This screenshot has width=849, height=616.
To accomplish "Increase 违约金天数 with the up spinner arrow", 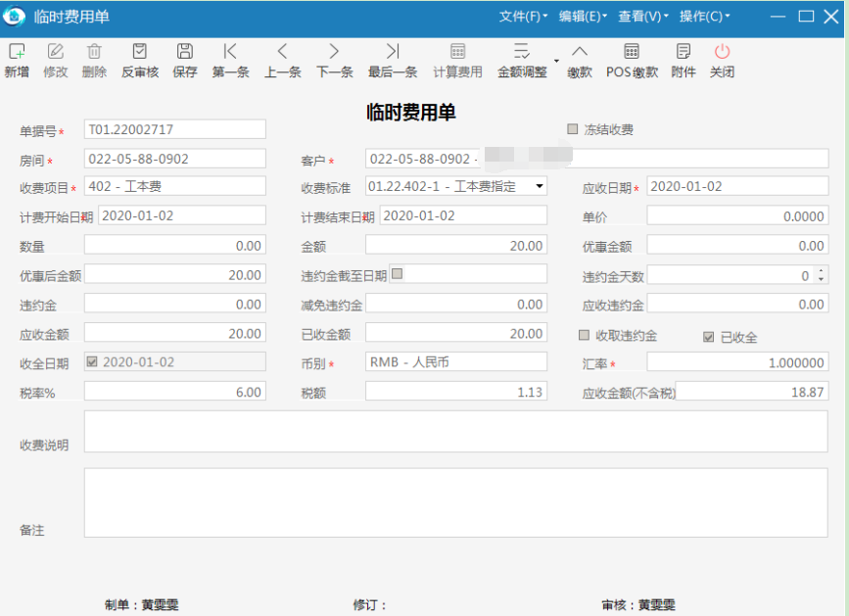I will point(821,270).
